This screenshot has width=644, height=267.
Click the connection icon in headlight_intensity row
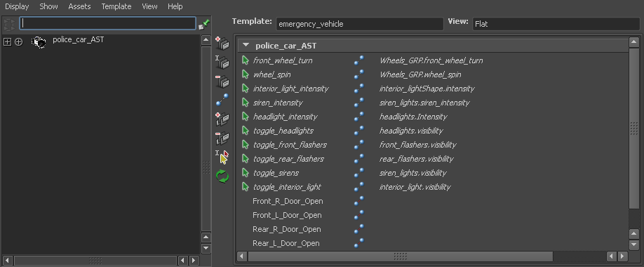pyautogui.click(x=358, y=117)
